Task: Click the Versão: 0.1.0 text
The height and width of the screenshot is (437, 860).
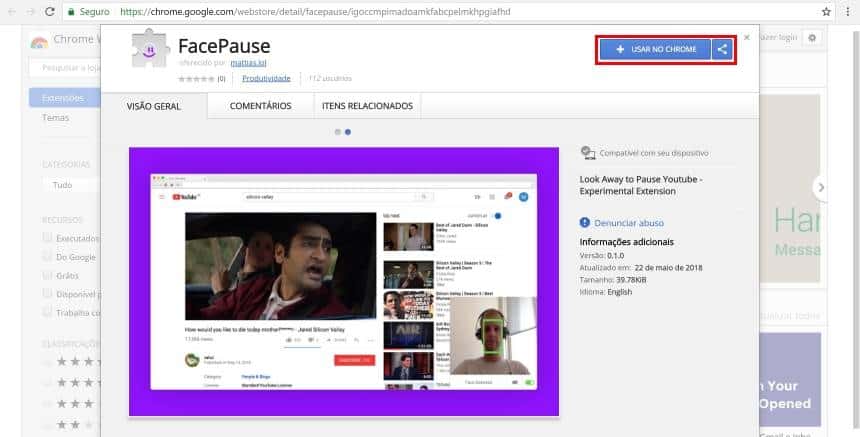Action: tap(602, 256)
